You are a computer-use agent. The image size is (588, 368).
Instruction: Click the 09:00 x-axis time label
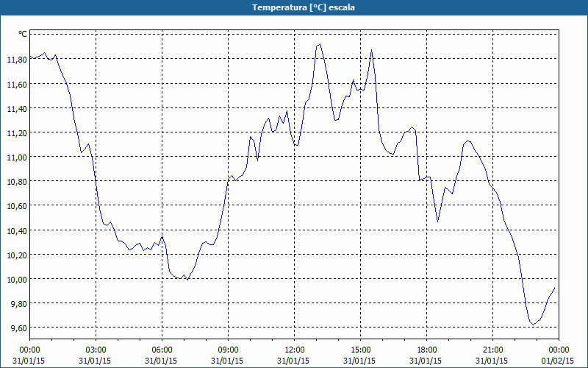click(x=228, y=350)
